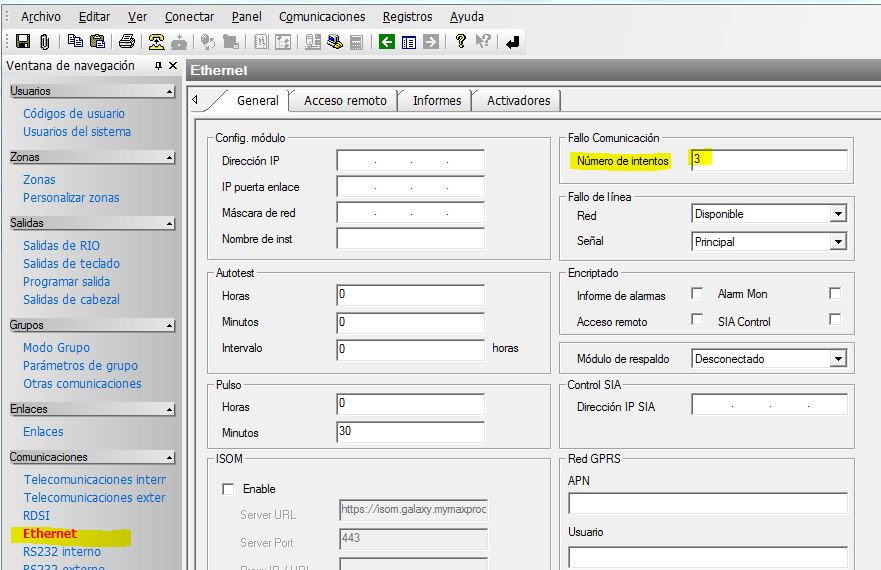Collapse the Comunicaciones navigation section

tap(169, 458)
